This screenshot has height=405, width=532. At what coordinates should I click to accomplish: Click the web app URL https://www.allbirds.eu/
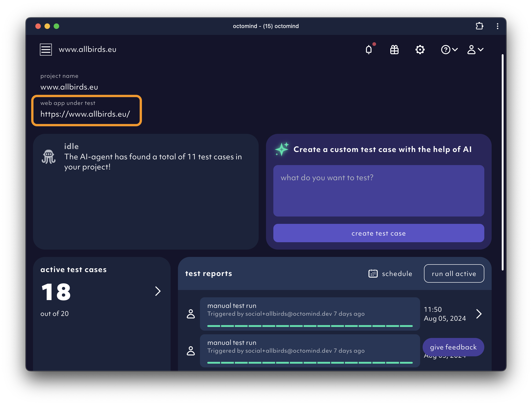coord(85,114)
